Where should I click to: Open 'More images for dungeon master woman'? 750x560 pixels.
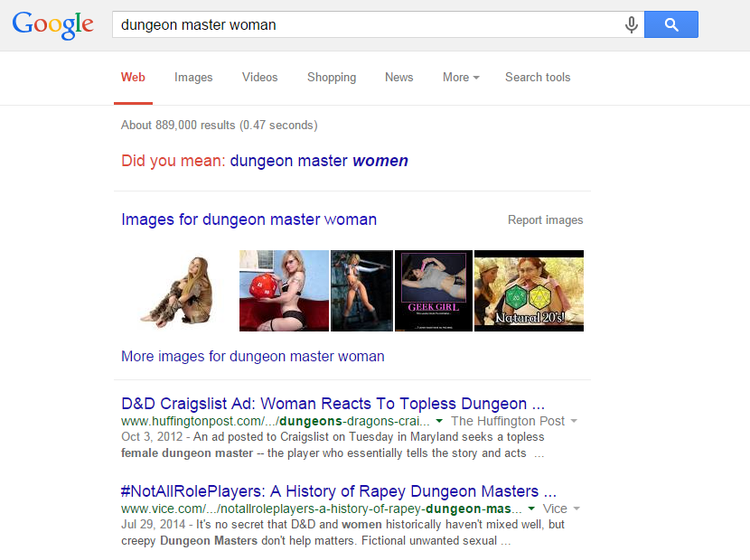[253, 356]
